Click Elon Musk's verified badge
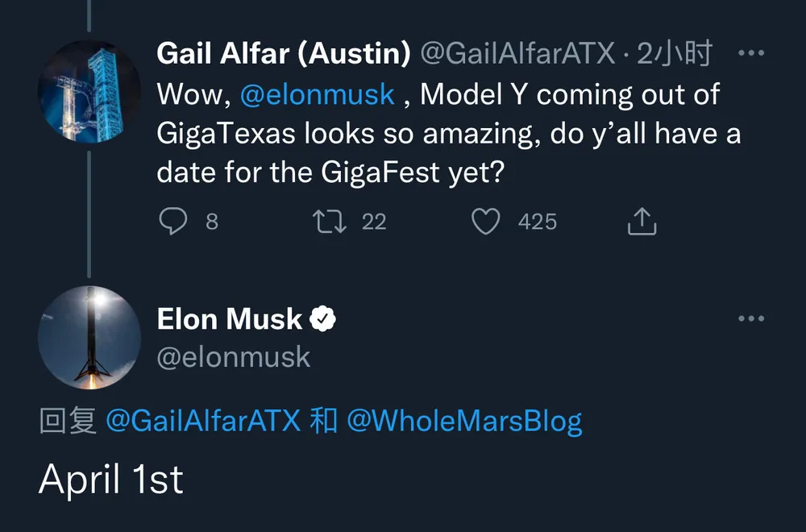The image size is (806, 532). click(323, 318)
